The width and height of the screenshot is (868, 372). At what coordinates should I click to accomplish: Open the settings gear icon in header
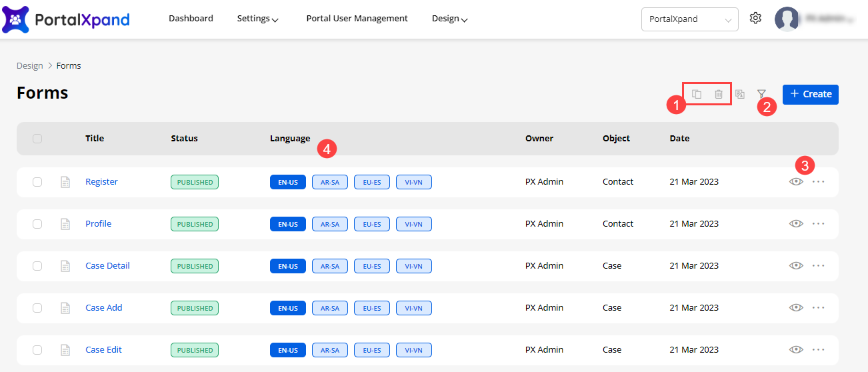click(x=755, y=19)
